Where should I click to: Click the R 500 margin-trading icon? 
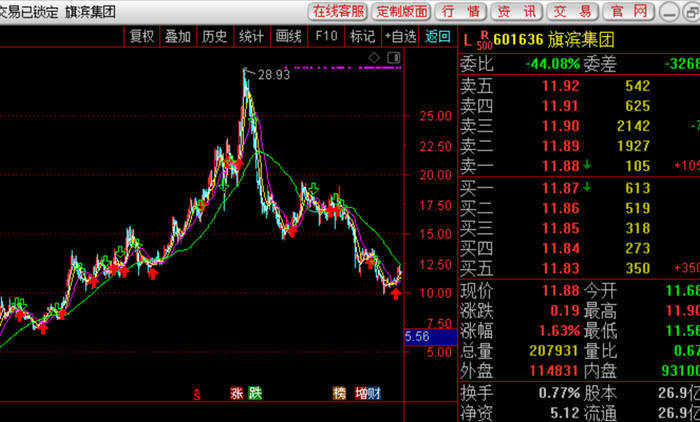click(483, 40)
